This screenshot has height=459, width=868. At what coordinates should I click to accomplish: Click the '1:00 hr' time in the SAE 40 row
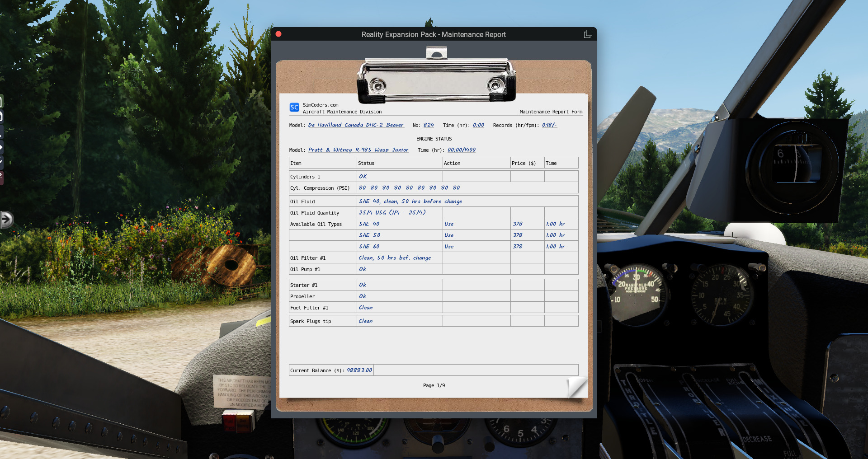(556, 224)
